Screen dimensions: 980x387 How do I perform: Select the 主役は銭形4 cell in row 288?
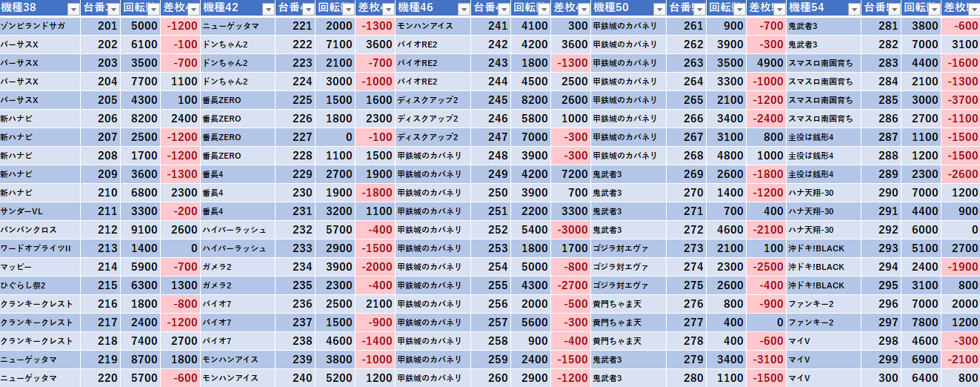click(824, 156)
